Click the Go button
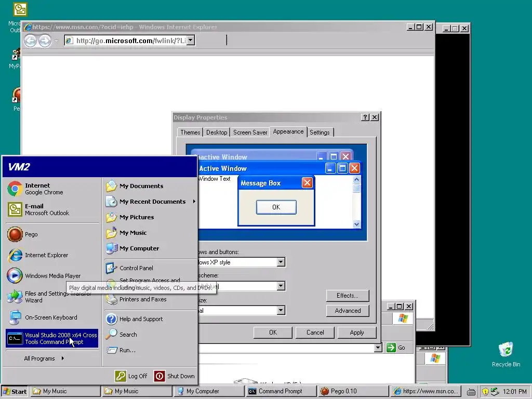Screen dimensions: 532x399 [x=396, y=348]
